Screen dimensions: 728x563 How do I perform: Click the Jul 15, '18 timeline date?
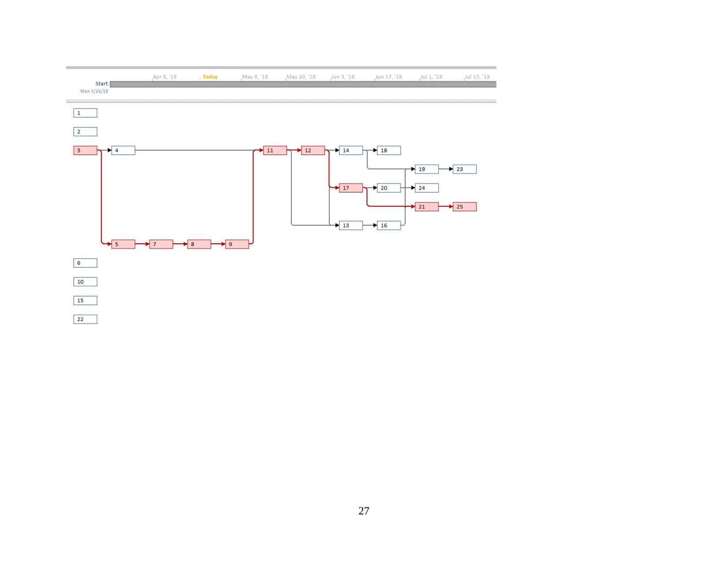pos(477,77)
